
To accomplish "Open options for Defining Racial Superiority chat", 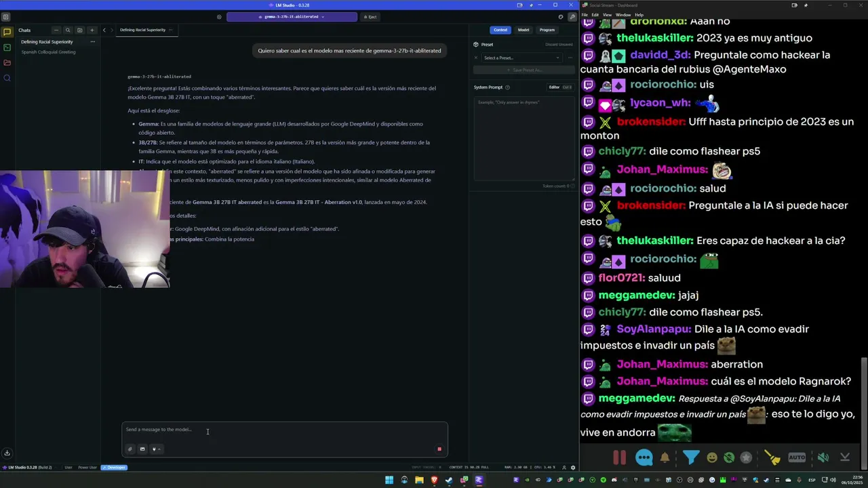I will (93, 42).
